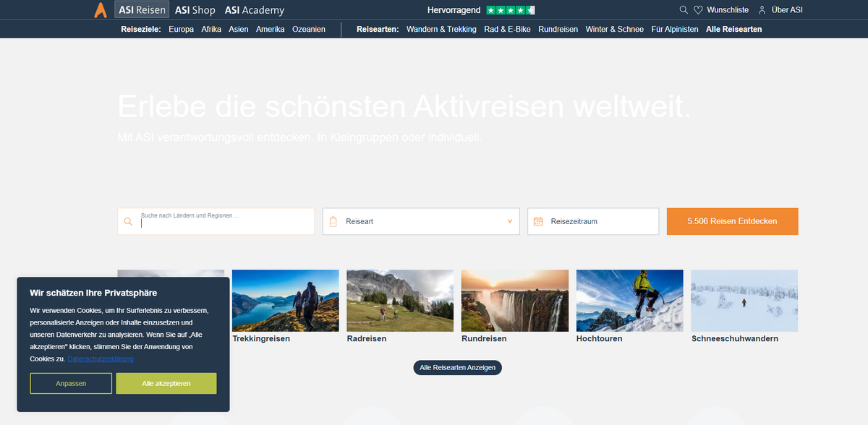Viewport: 868px width, 425px height.
Task: Open the Trekkingreisen thumbnail image
Action: click(285, 301)
